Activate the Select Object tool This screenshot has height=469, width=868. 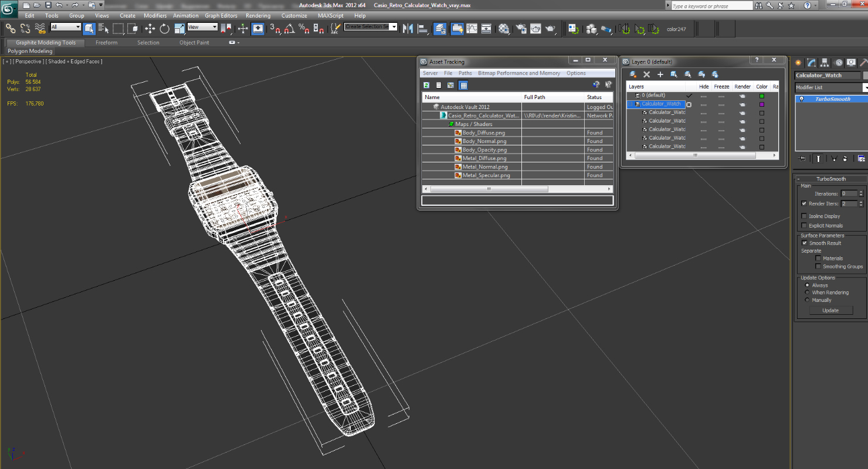click(x=89, y=29)
